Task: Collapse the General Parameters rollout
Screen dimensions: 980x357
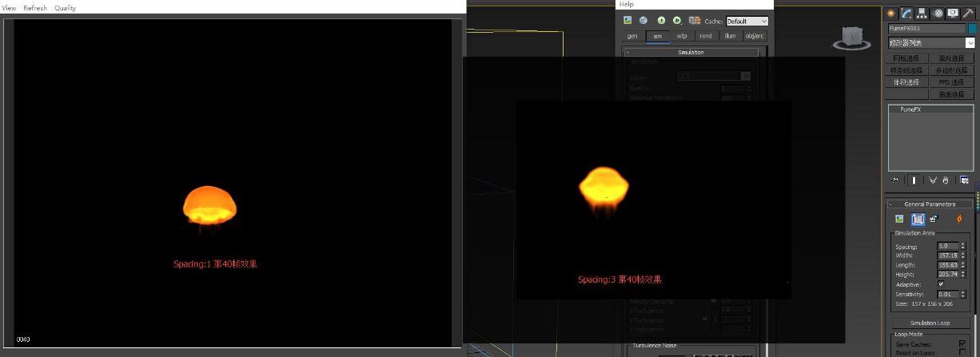Action: [930, 204]
